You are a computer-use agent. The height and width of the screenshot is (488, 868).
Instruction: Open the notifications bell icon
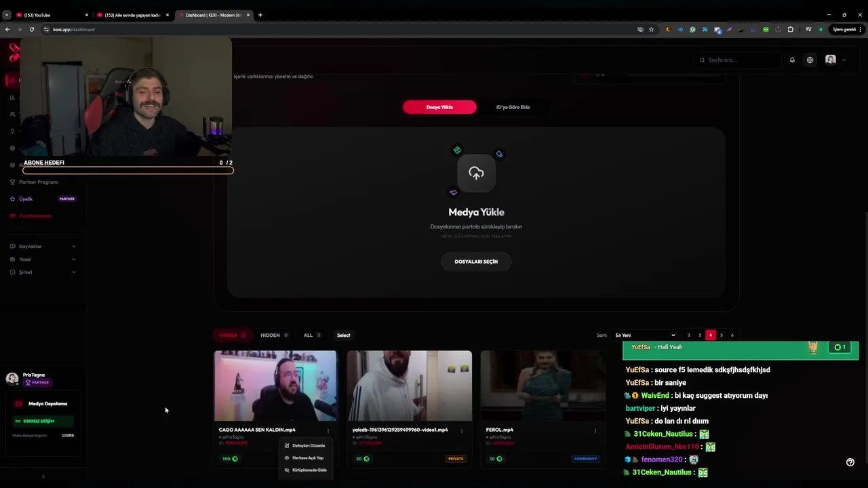click(x=792, y=60)
